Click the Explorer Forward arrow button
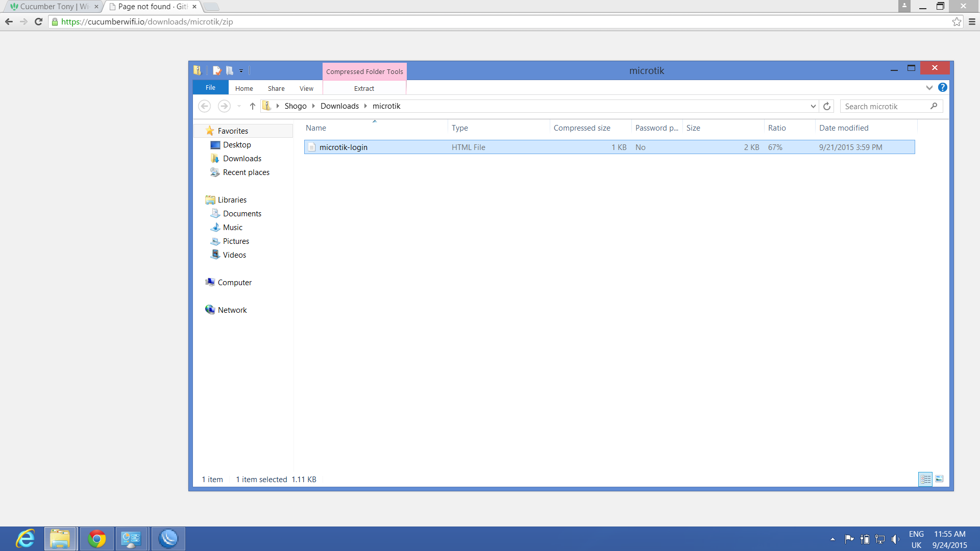This screenshot has height=551, width=980. (224, 106)
